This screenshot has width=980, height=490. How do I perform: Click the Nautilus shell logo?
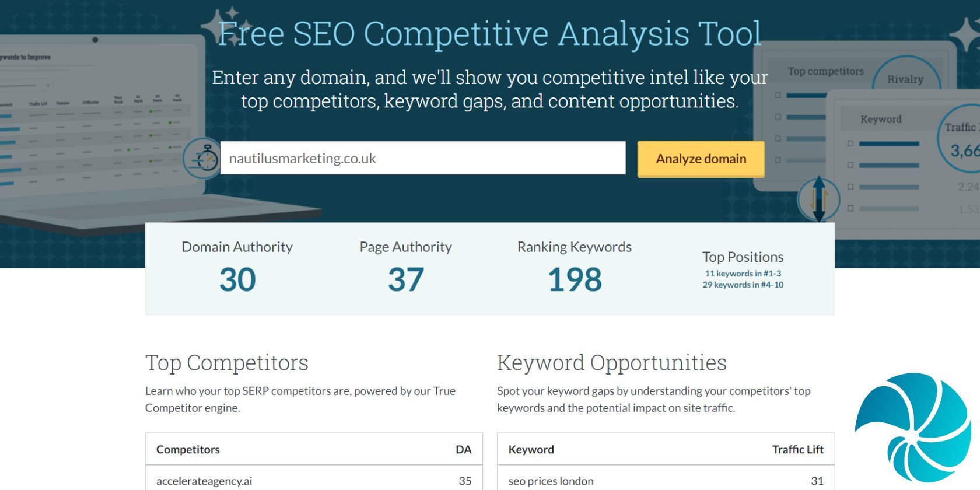pyautogui.click(x=913, y=428)
